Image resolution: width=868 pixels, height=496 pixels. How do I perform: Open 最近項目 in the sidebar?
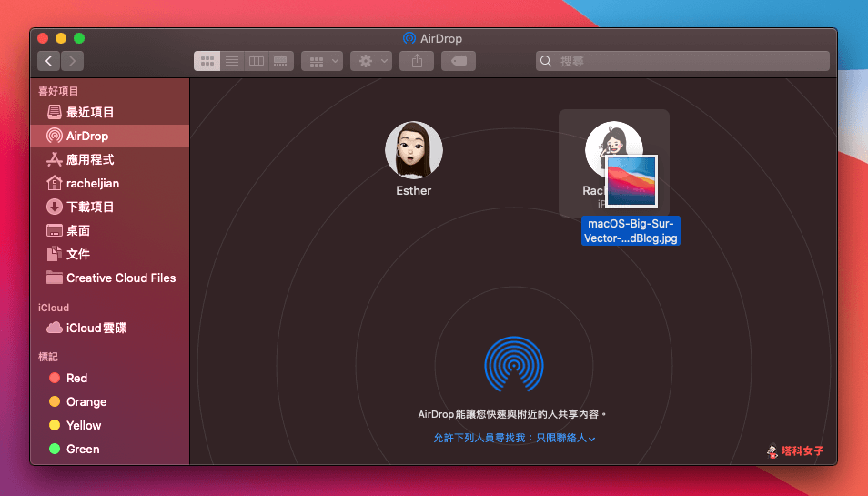[x=109, y=112]
